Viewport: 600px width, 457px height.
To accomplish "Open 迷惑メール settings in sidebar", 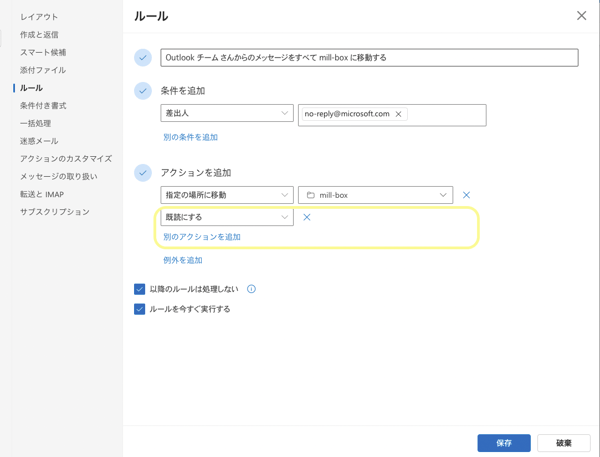I will [39, 141].
